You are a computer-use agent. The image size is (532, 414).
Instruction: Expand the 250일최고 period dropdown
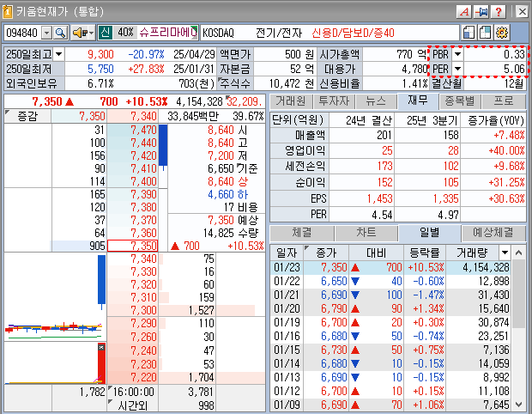(59, 54)
